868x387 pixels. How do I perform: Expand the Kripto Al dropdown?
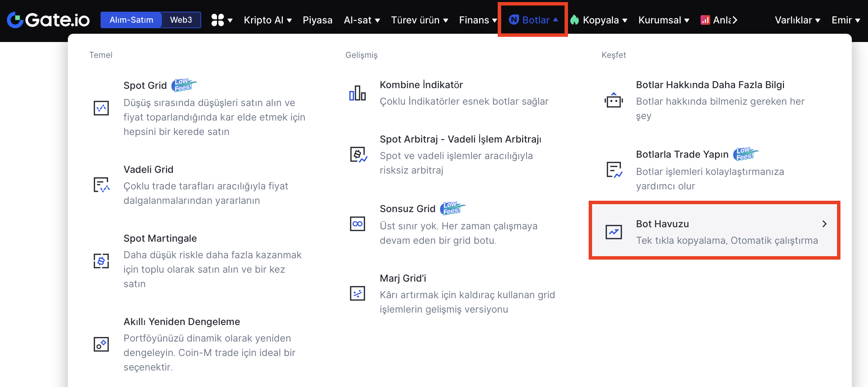tap(268, 20)
